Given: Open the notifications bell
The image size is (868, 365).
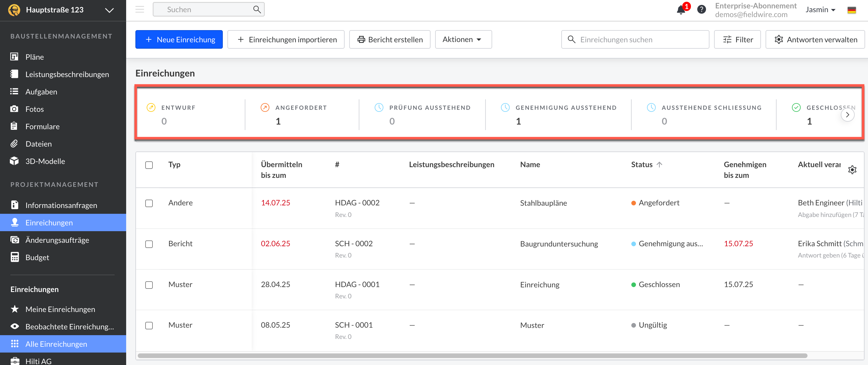Looking at the screenshot, I should 681,10.
